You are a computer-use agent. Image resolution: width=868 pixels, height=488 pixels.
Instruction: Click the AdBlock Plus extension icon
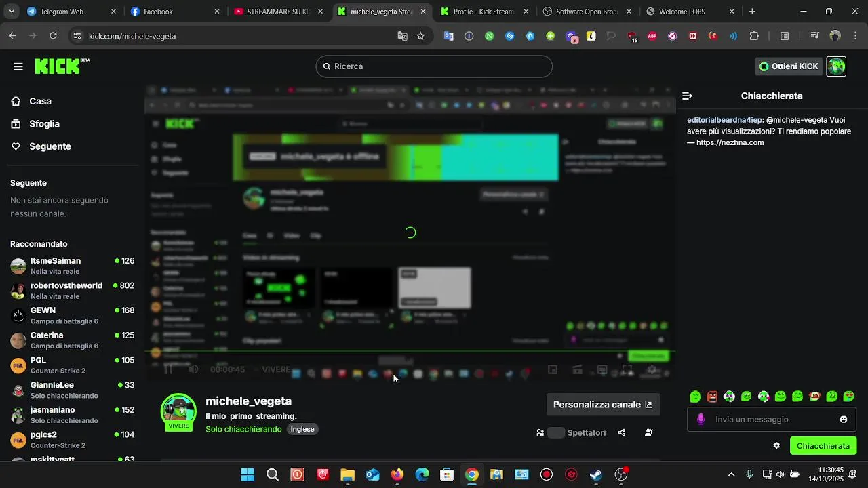click(652, 36)
